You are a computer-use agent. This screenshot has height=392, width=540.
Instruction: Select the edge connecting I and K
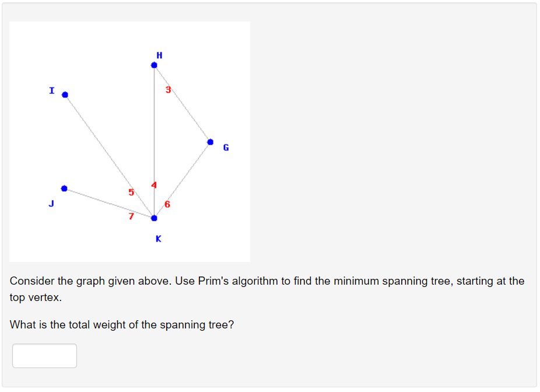108,155
